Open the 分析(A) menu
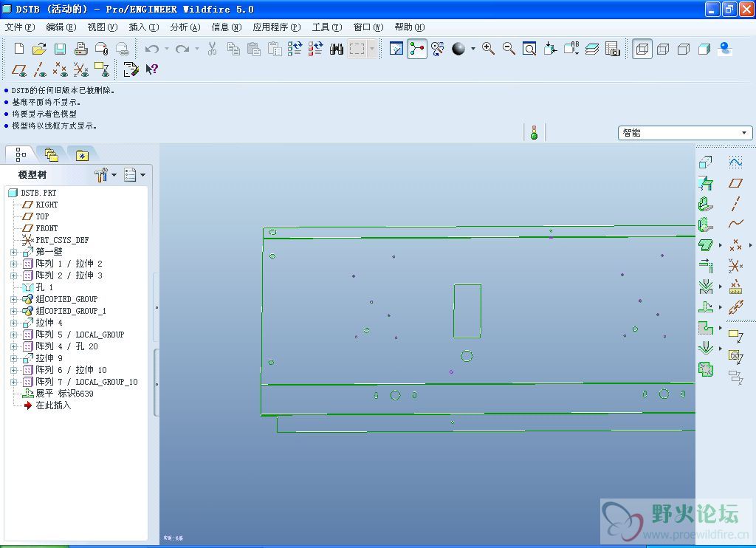756x548 pixels. click(185, 27)
